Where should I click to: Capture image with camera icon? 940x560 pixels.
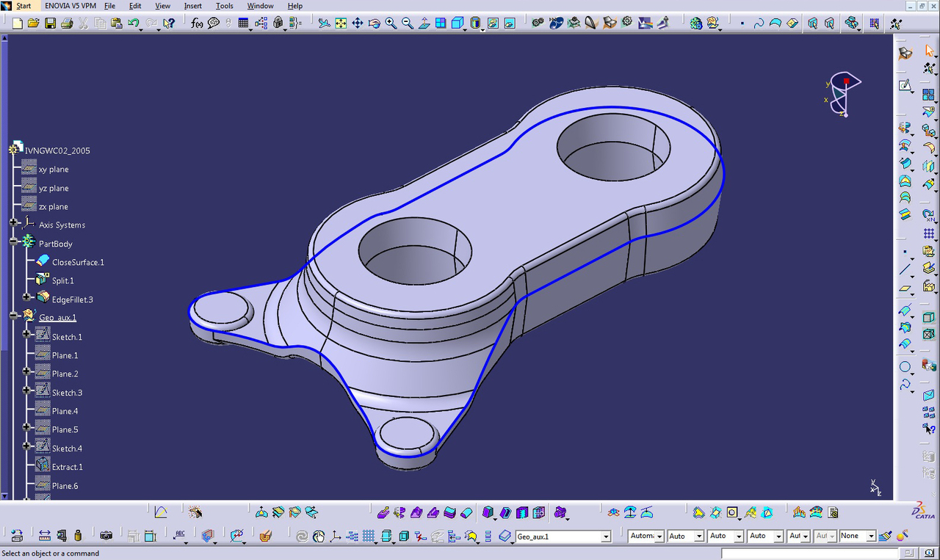pos(106,536)
